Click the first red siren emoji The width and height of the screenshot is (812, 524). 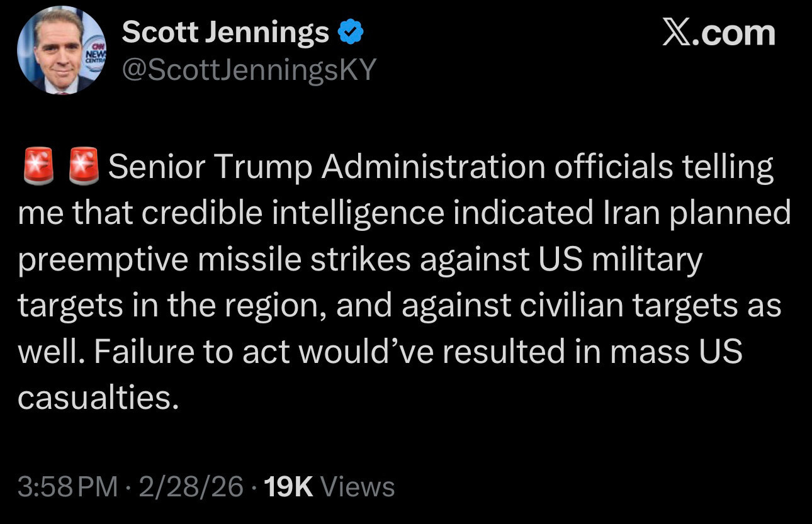click(x=38, y=166)
